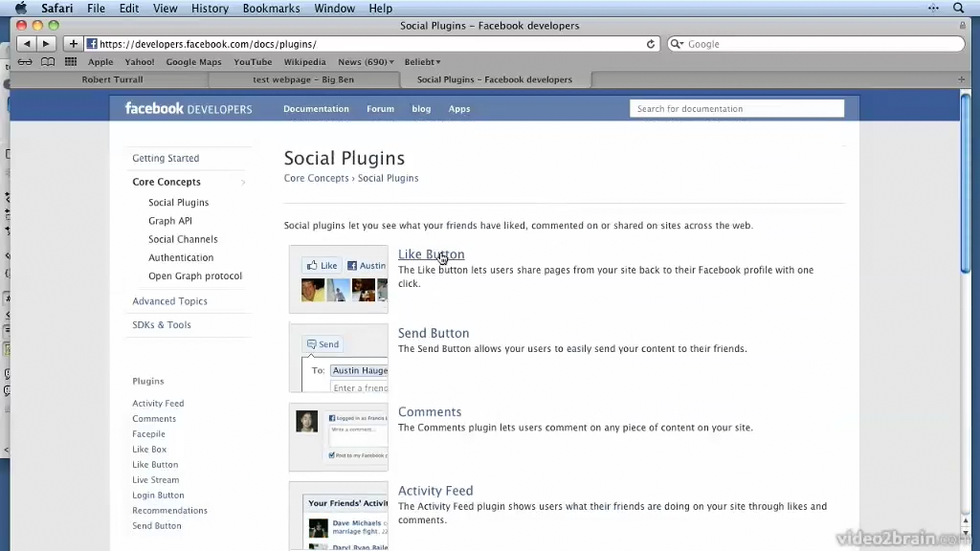Viewport: 980px width, 551px height.
Task: Open the Window menu
Action: (334, 8)
